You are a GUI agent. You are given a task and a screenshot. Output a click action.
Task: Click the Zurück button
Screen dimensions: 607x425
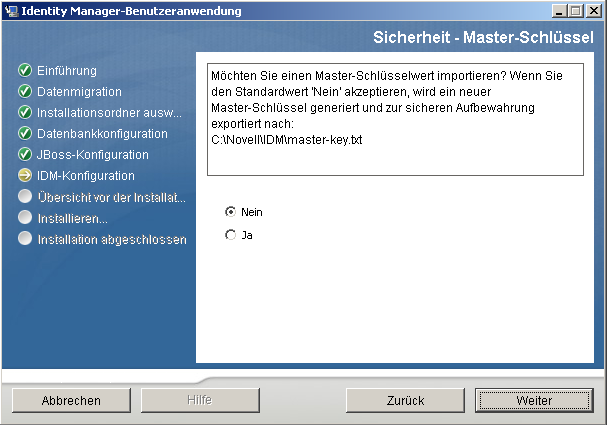click(405, 400)
